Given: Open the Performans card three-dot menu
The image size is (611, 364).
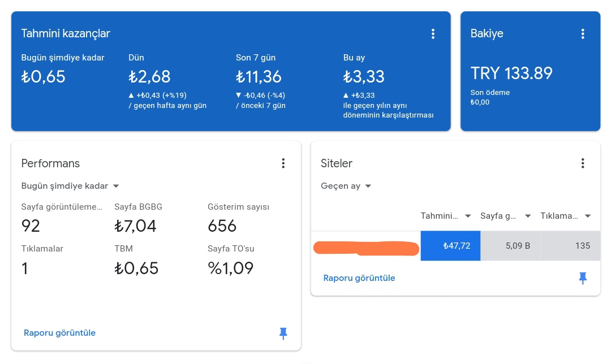Looking at the screenshot, I should point(283,163).
